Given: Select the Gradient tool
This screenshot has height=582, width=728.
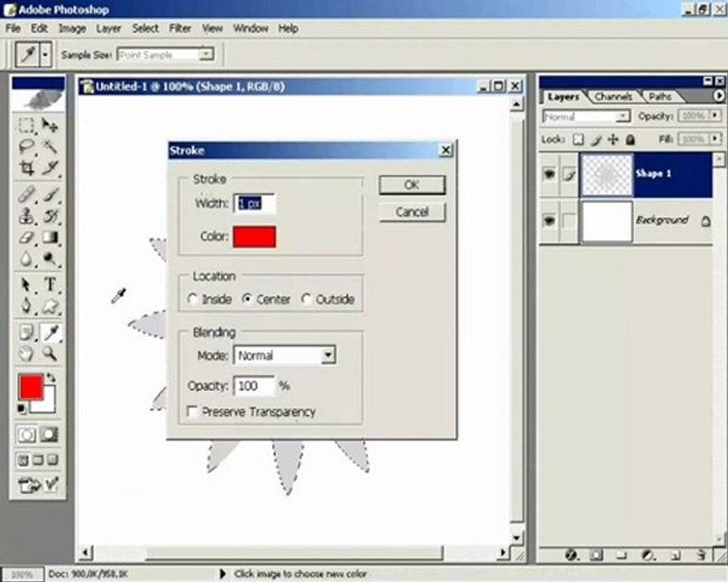Looking at the screenshot, I should pos(49,237).
